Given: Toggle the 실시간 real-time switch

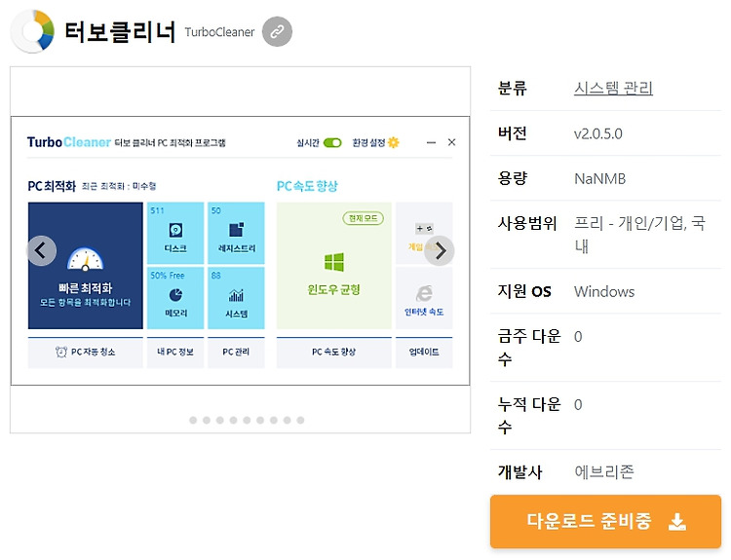Looking at the screenshot, I should [332, 142].
